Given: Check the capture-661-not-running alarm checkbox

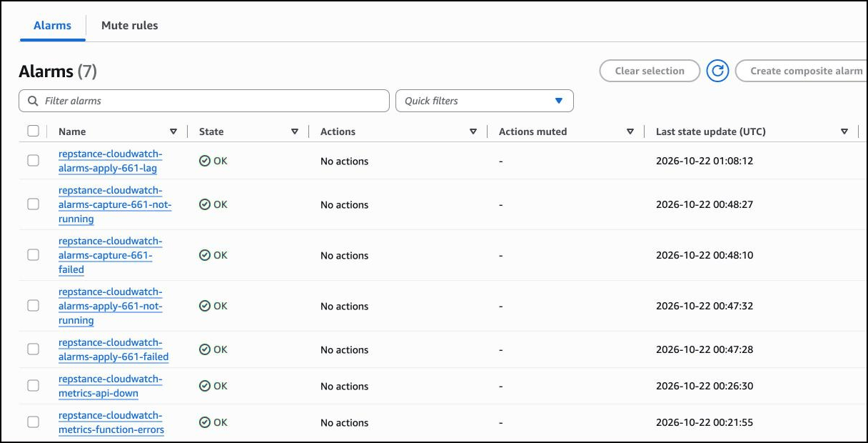Looking at the screenshot, I should click(33, 204).
